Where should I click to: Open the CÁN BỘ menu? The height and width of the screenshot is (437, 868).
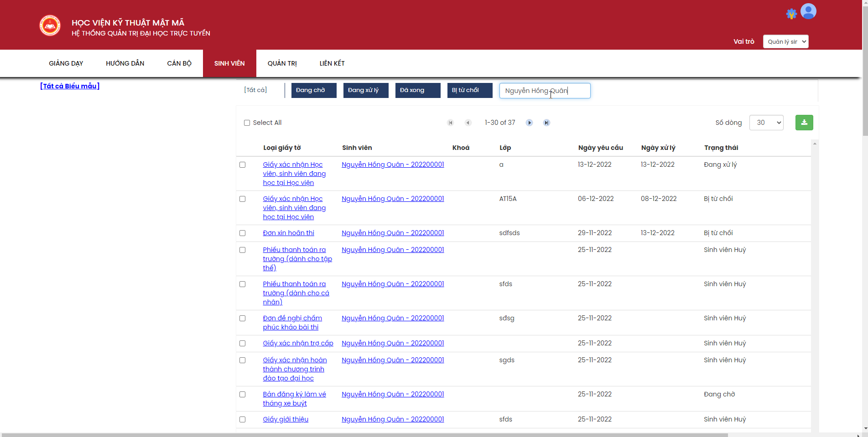coord(179,63)
